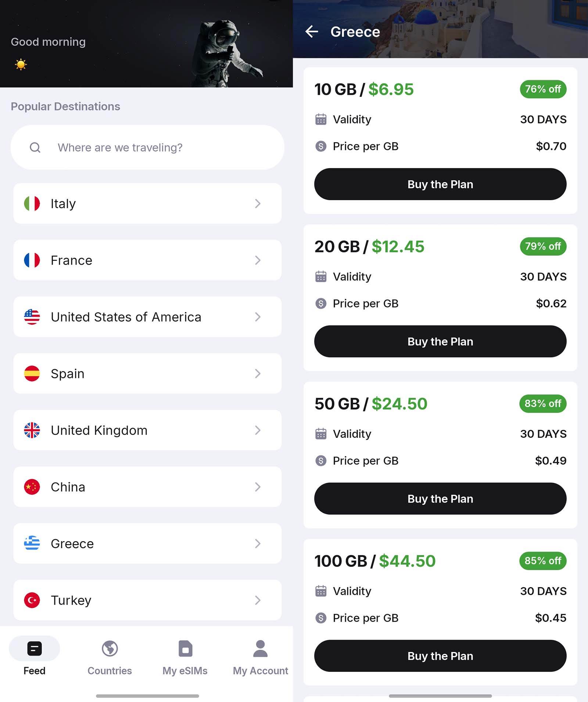Open the Greece destination chevron
The width and height of the screenshot is (588, 702).
pos(258,544)
